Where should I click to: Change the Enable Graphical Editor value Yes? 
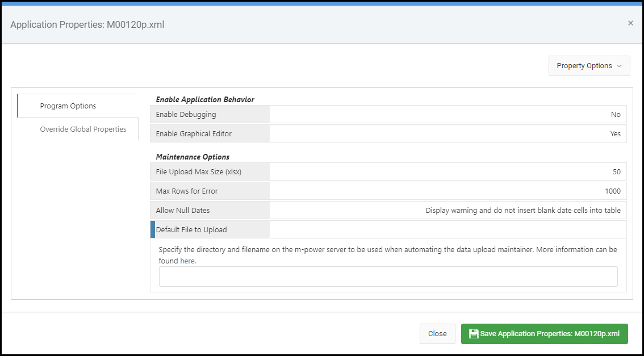(615, 134)
